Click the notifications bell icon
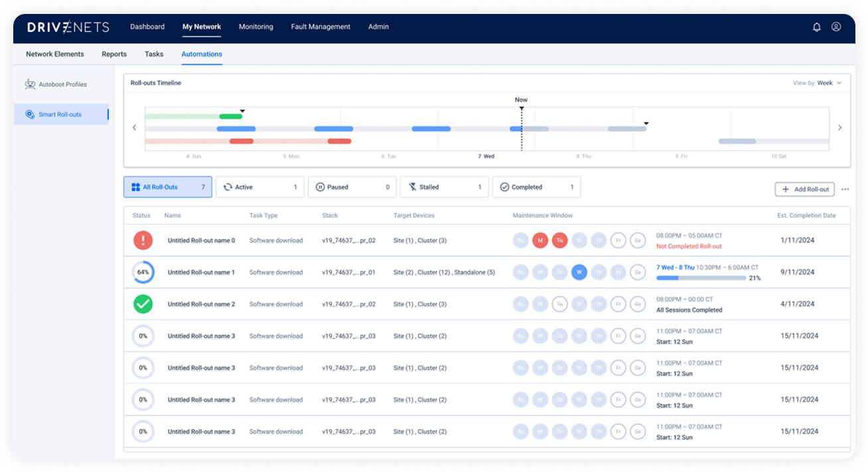The height and width of the screenshot is (472, 868). 816,27
